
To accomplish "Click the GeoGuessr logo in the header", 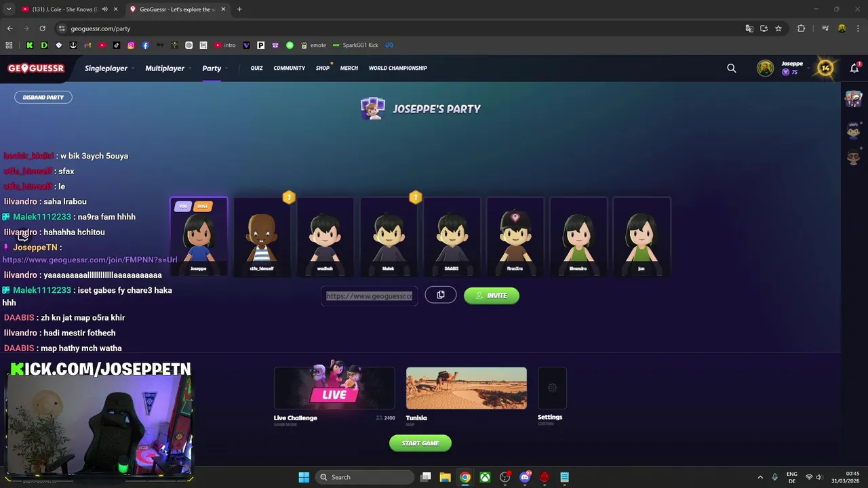I will (36, 68).
